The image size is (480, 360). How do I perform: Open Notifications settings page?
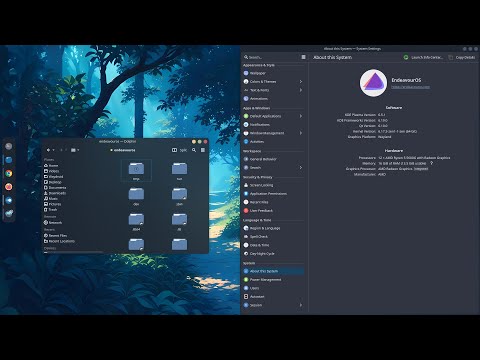pyautogui.click(x=273, y=125)
